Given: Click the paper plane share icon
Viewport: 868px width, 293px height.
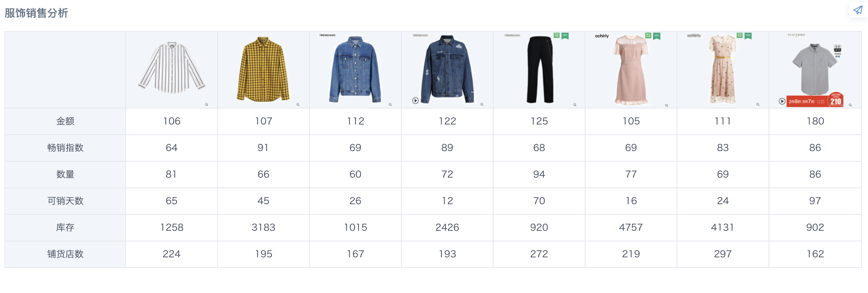Looking at the screenshot, I should (x=858, y=10).
